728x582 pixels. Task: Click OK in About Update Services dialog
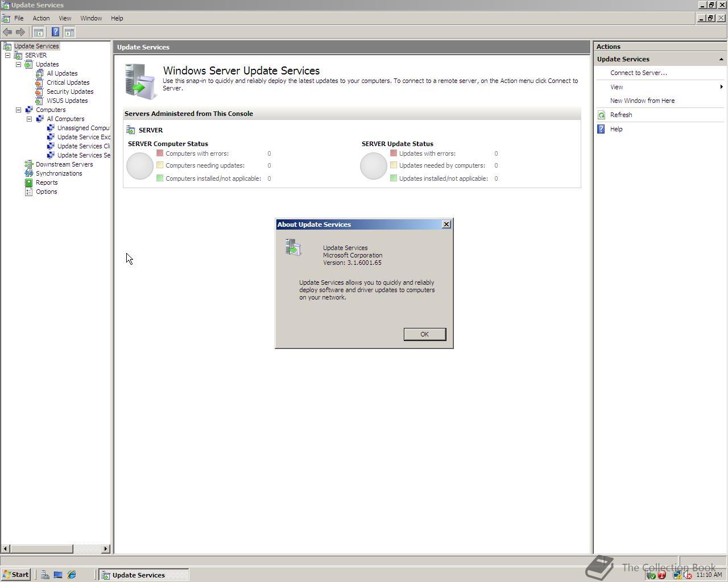pyautogui.click(x=424, y=334)
